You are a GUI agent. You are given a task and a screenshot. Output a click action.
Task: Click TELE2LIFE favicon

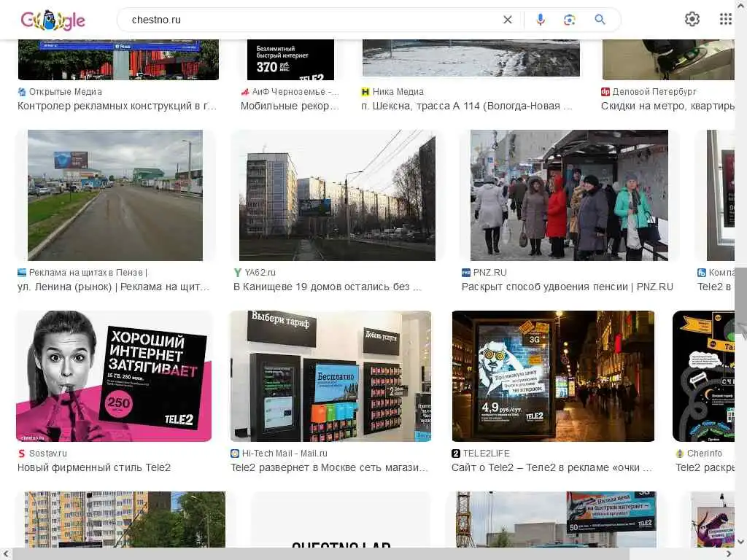(x=456, y=454)
